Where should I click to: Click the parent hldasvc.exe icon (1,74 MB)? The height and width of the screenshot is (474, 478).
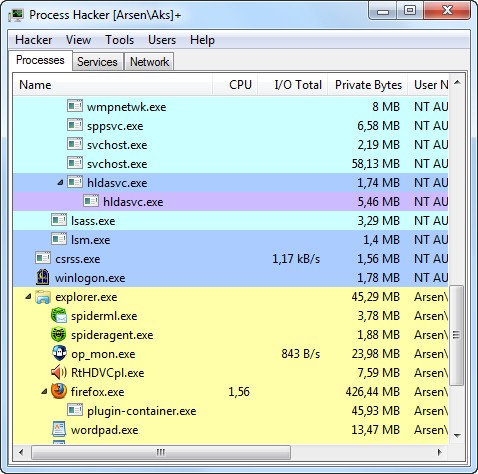[x=75, y=182]
